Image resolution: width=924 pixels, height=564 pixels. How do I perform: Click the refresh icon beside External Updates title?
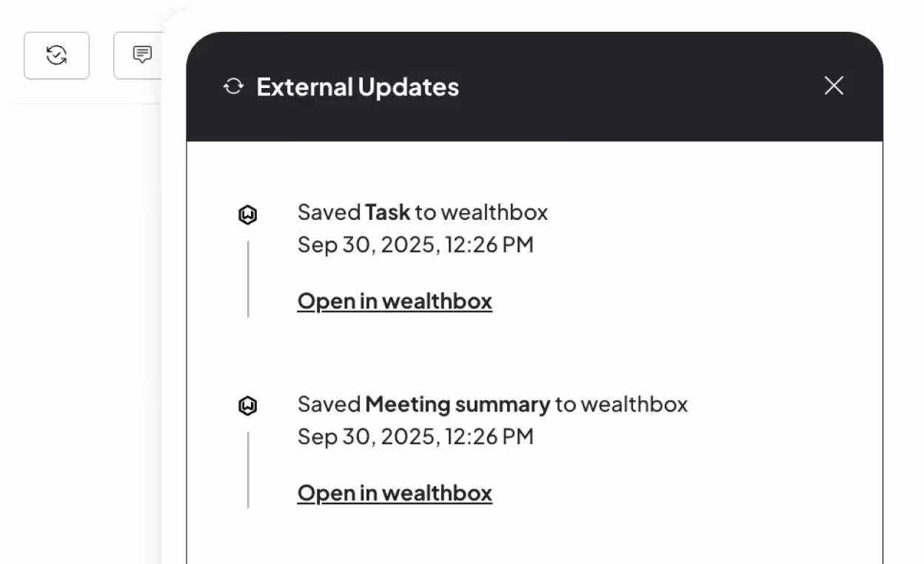(233, 86)
